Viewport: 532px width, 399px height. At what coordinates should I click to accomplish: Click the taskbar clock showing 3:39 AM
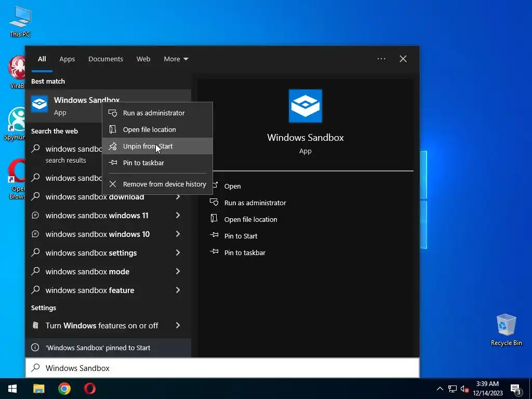tap(487, 389)
